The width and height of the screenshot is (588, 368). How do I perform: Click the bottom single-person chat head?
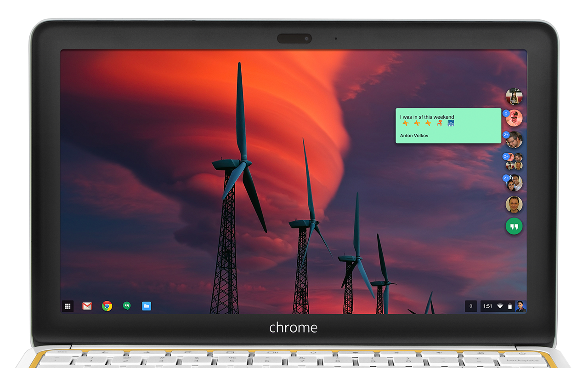[x=514, y=204]
